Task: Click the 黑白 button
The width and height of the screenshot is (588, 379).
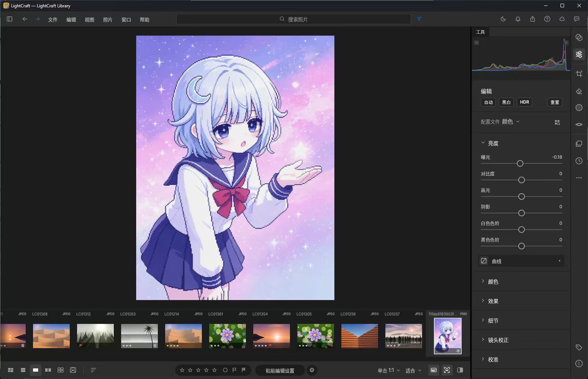Action: pos(507,102)
